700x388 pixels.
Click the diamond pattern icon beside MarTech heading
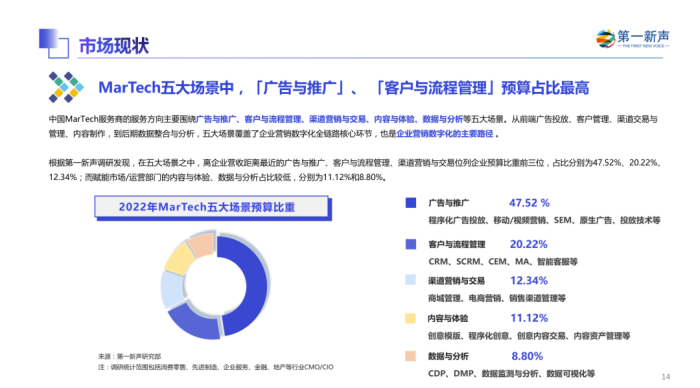tap(66, 87)
